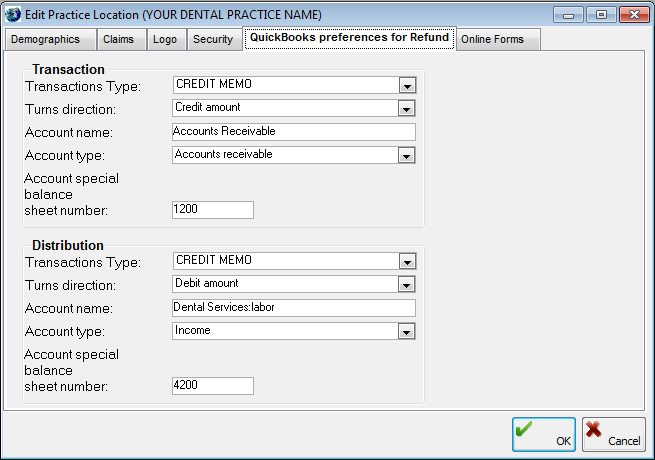Expand Transaction Account type dropdown
The height and width of the screenshot is (460, 655).
click(406, 155)
